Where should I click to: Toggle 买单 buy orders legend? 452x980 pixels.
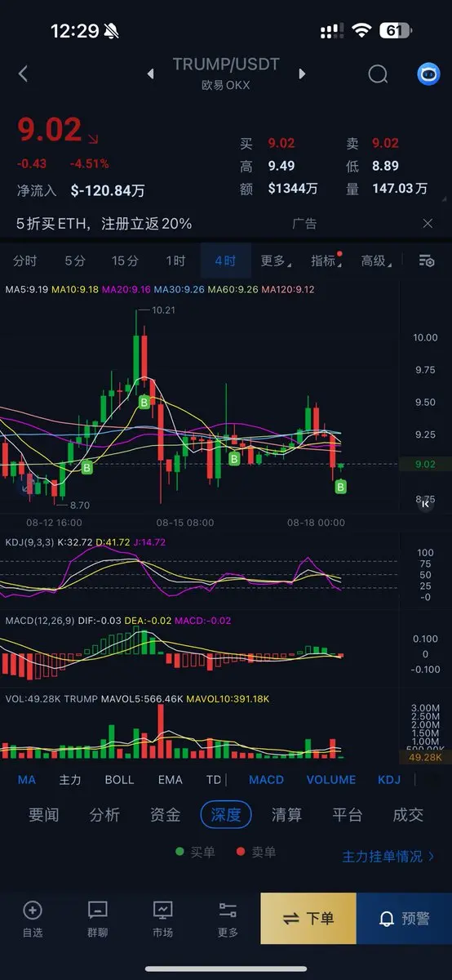click(196, 852)
